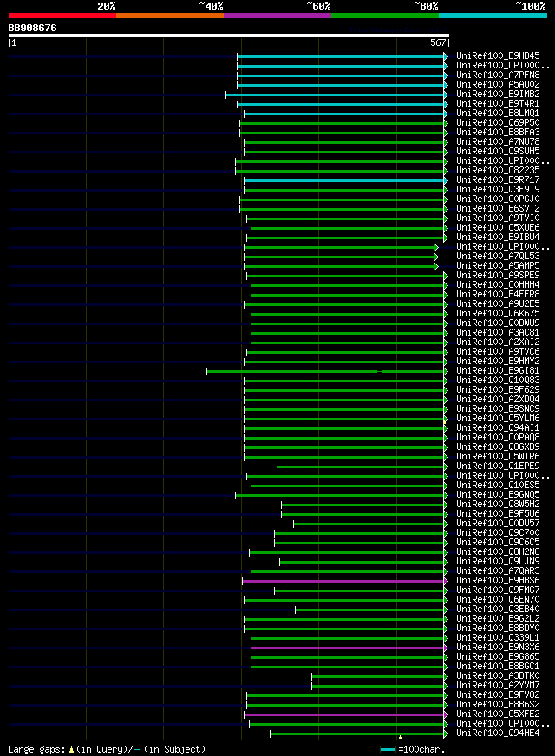Open hit UniRef100_B9HBS6
Image resolution: width=555 pixels, height=756 pixels.
(498, 581)
